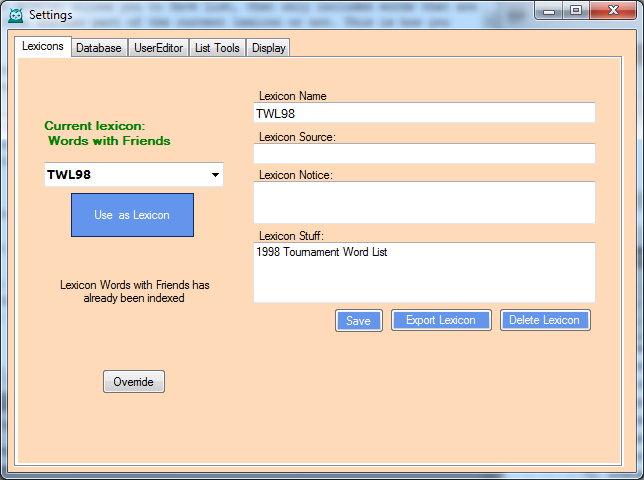Click Delete Lexicon button
Viewport: 644px width, 480px height.
545,320
